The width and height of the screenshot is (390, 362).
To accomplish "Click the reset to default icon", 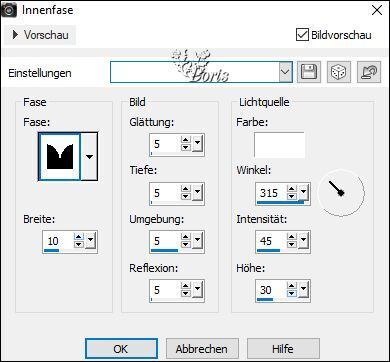I will 369,72.
